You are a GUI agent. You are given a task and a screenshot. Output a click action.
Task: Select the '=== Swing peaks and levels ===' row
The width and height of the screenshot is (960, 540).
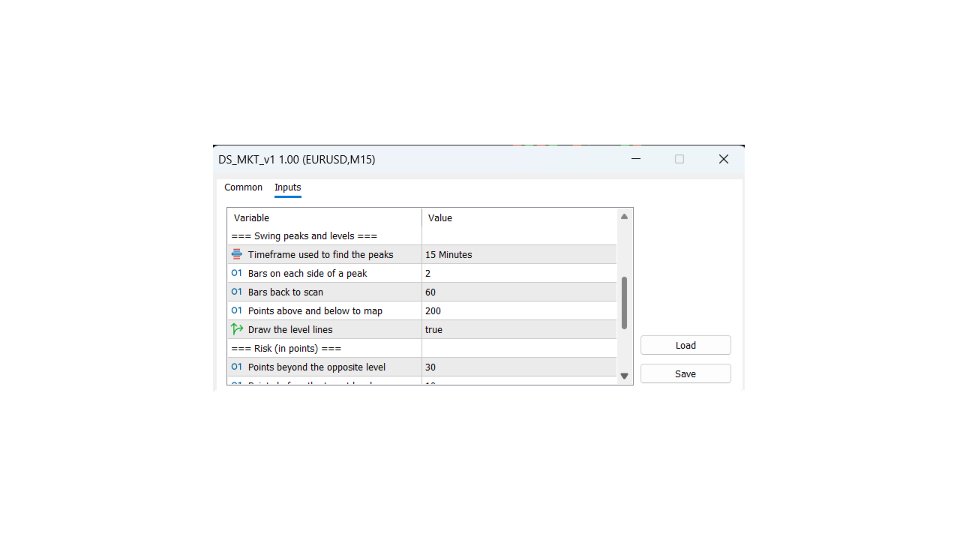pyautogui.click(x=421, y=236)
